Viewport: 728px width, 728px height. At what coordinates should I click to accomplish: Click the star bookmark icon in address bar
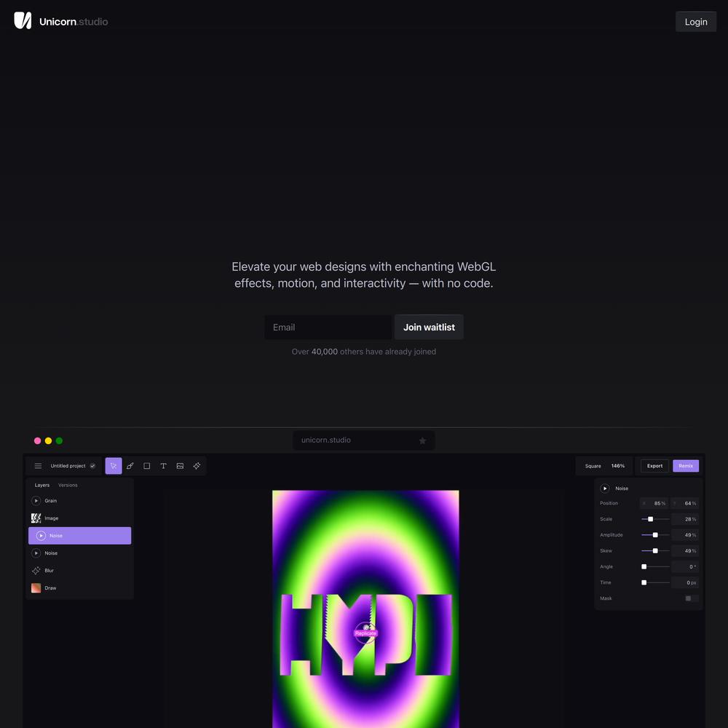pyautogui.click(x=422, y=440)
